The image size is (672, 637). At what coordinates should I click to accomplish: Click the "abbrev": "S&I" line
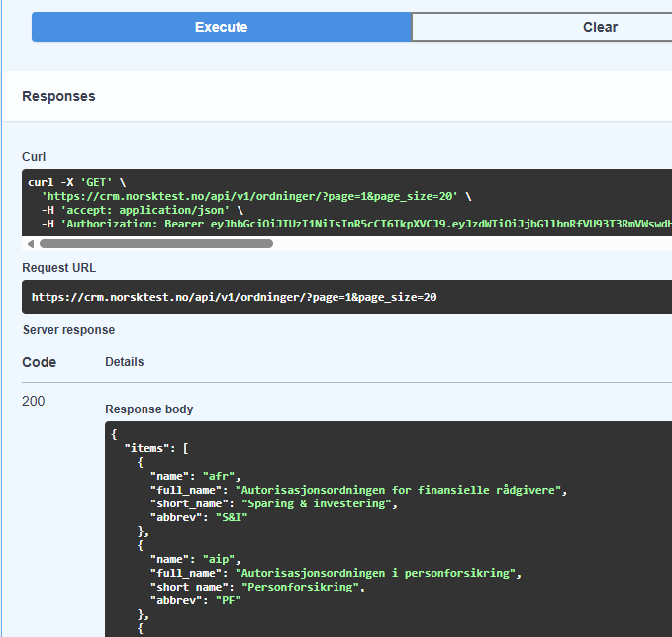(x=199, y=517)
